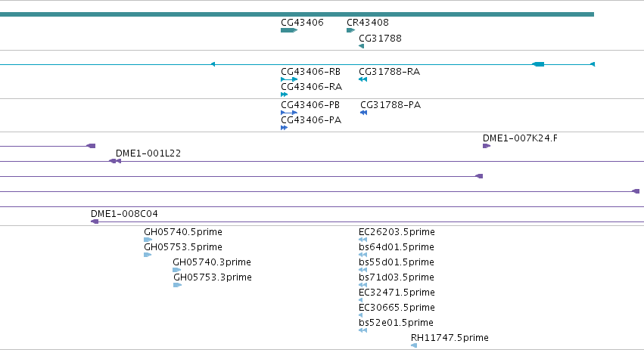Open the CG31788-PA label link
This screenshot has height=350, width=644.
(x=390, y=105)
